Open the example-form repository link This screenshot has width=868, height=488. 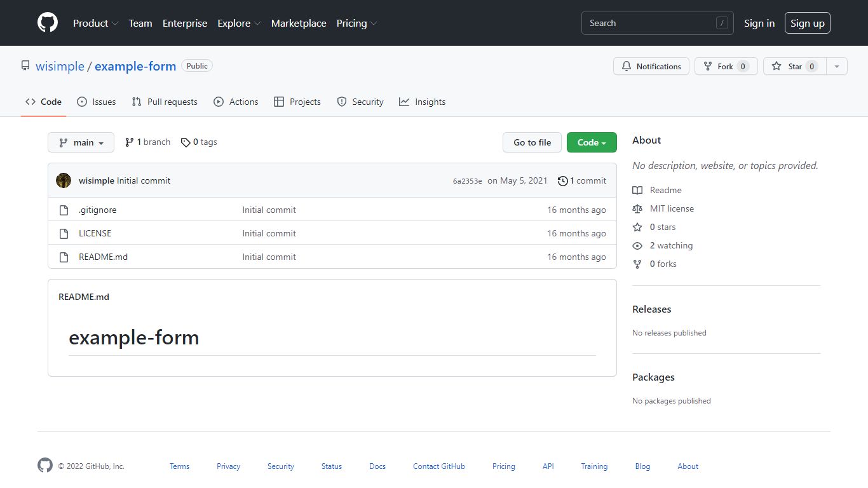135,66
